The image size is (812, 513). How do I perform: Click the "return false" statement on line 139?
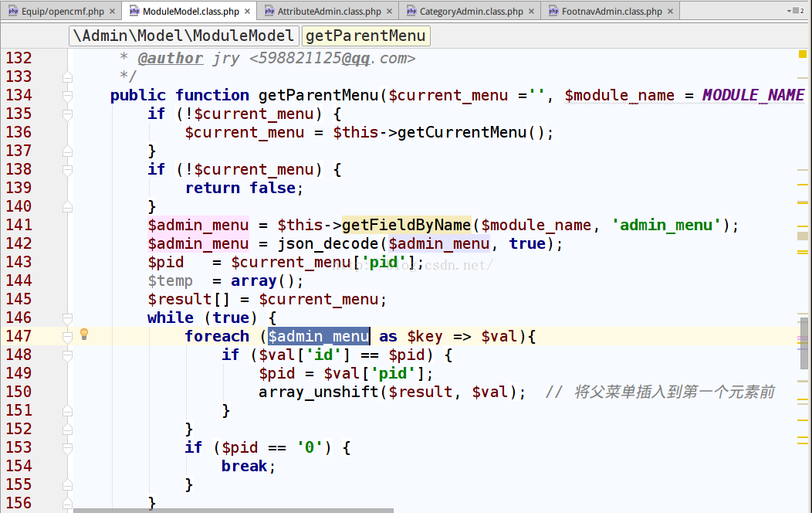tap(240, 188)
